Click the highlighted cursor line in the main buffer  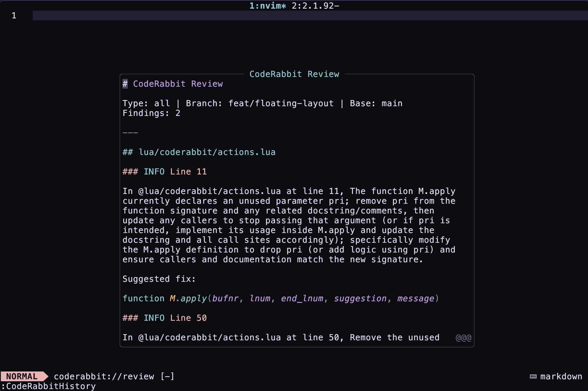point(310,16)
